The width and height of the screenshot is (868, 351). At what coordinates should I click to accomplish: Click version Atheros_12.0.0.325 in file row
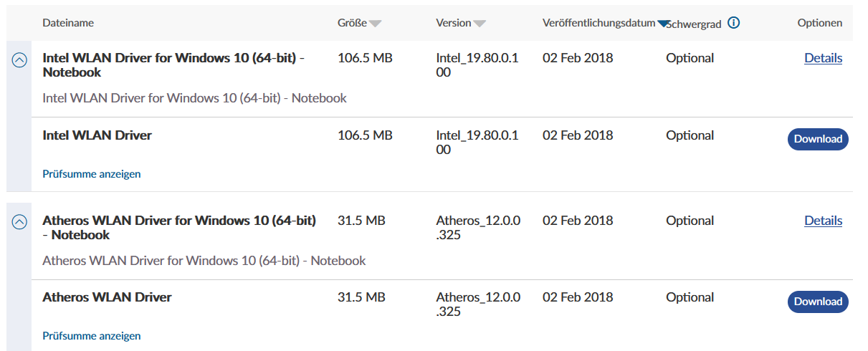pyautogui.click(x=478, y=304)
